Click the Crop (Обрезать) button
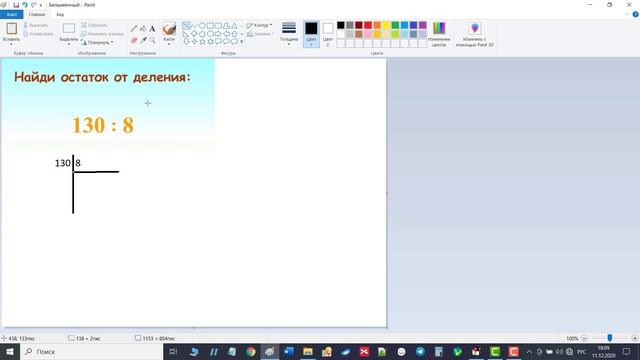Screen dimensions: 640x360 (94, 25)
